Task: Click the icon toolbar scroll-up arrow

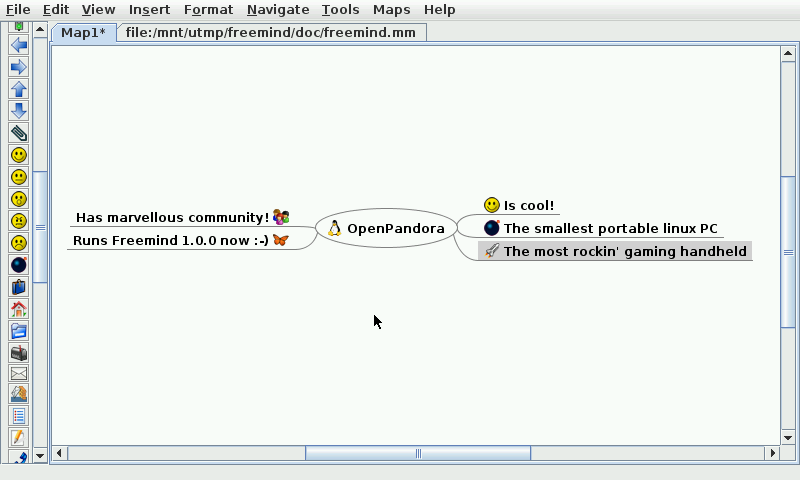Action: coord(40,30)
